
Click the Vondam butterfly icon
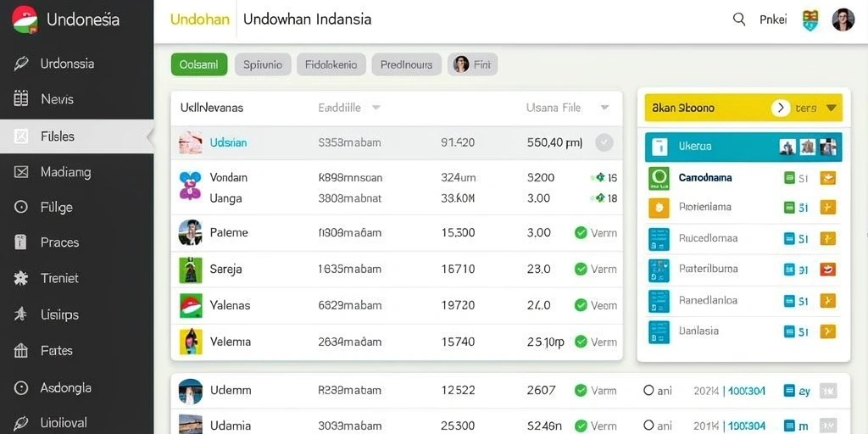pos(190,186)
